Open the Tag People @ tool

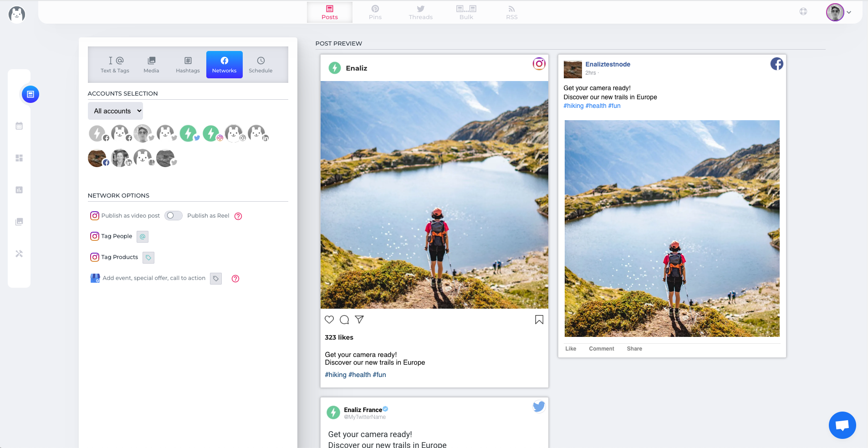pyautogui.click(x=143, y=237)
